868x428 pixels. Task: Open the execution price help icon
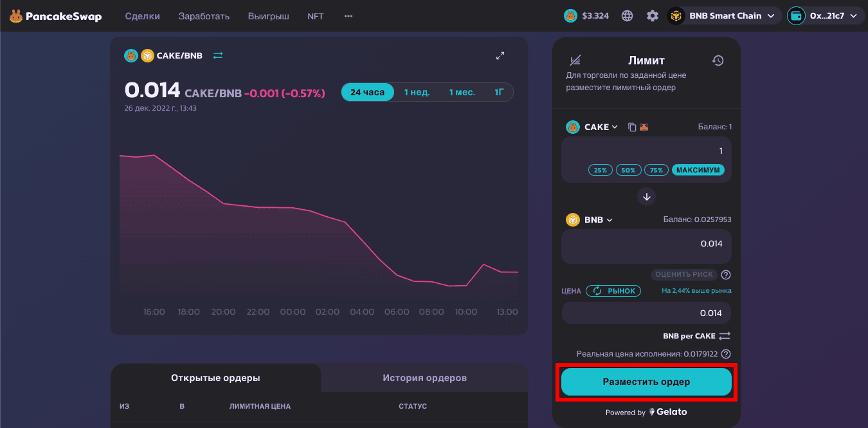(x=726, y=354)
